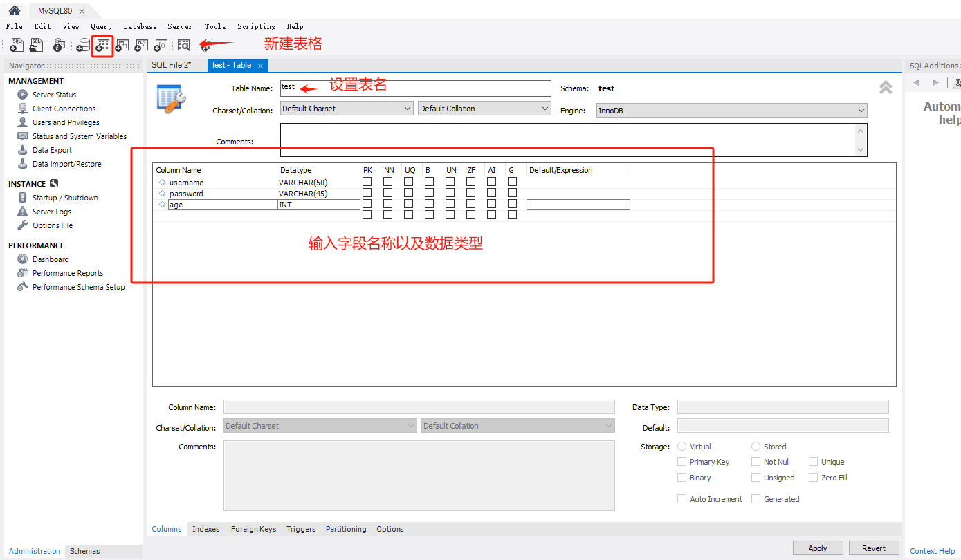This screenshot has width=961, height=560.
Task: Open Client Connections in Navigator
Action: pos(64,109)
